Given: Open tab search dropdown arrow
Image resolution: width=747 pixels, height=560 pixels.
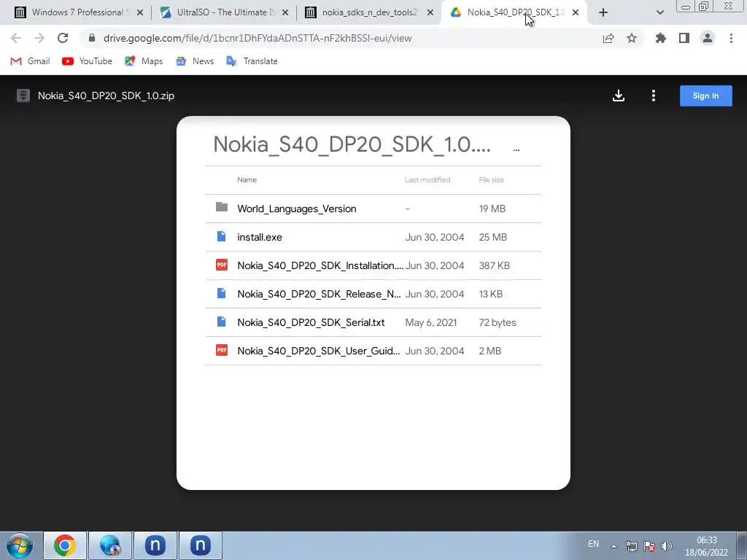Looking at the screenshot, I should (659, 12).
